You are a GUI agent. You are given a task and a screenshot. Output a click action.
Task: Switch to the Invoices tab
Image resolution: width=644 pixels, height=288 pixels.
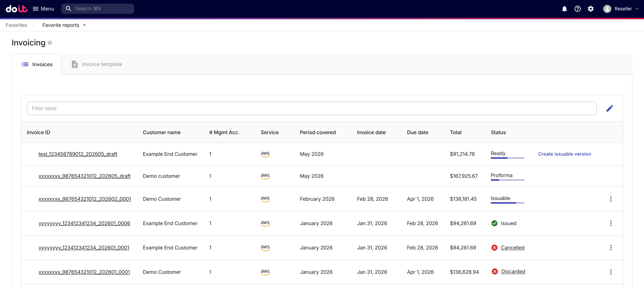click(x=37, y=64)
